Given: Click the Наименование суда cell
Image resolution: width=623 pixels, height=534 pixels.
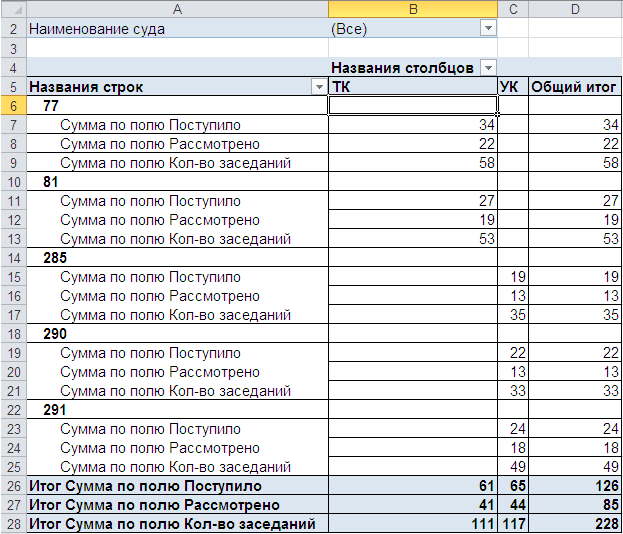Looking at the screenshot, I should (x=178, y=29).
